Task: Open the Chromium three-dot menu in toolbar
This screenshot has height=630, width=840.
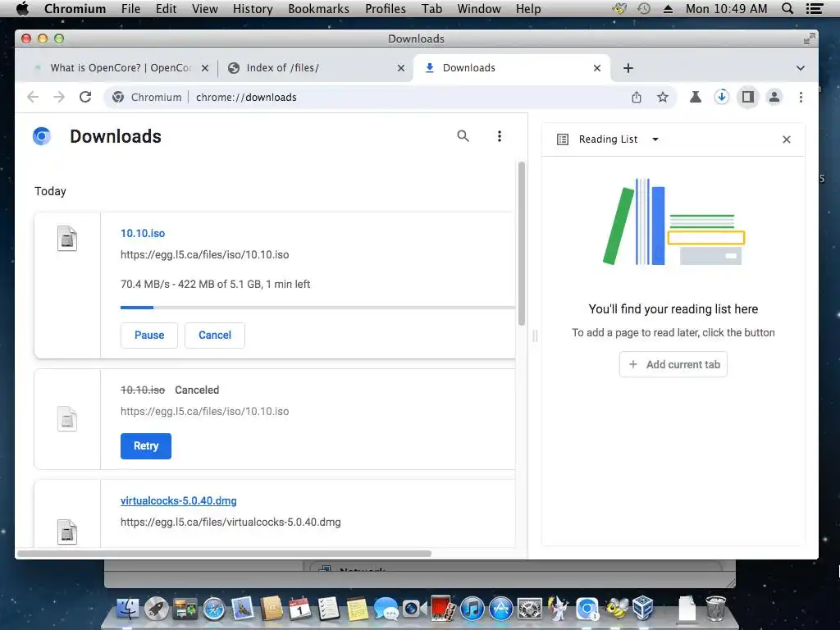Action: pyautogui.click(x=801, y=97)
